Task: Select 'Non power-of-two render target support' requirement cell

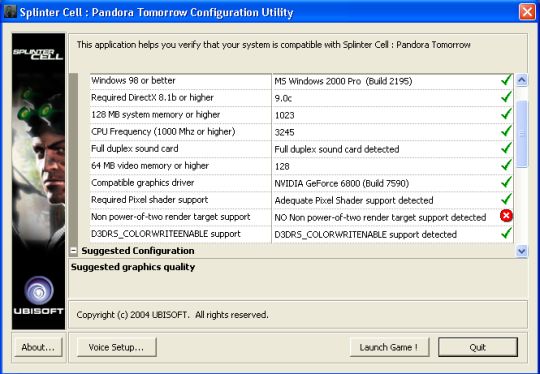Action: 181,217
